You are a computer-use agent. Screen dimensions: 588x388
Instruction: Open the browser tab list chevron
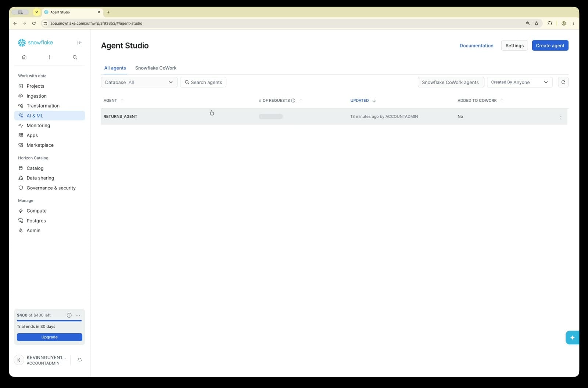pos(37,12)
